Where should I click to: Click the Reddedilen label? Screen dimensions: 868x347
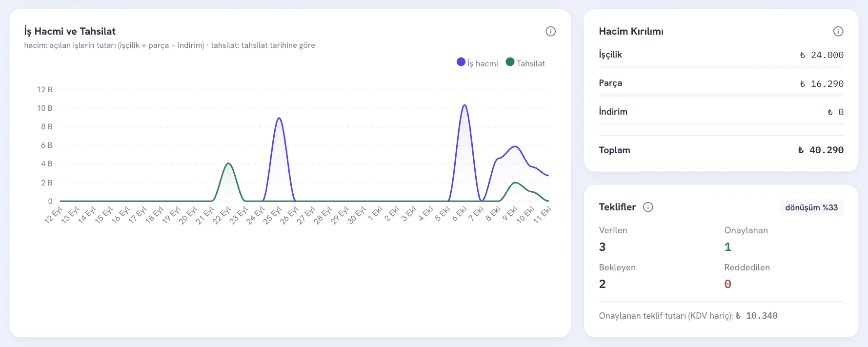pos(747,267)
